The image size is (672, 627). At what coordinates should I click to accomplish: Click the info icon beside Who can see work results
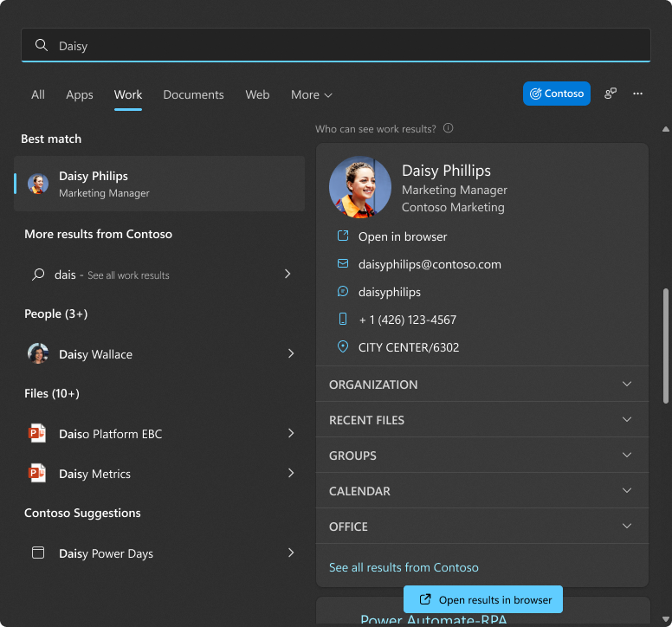448,128
